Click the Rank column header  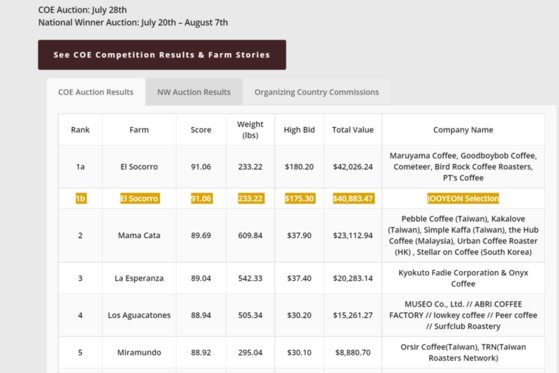[x=80, y=130]
